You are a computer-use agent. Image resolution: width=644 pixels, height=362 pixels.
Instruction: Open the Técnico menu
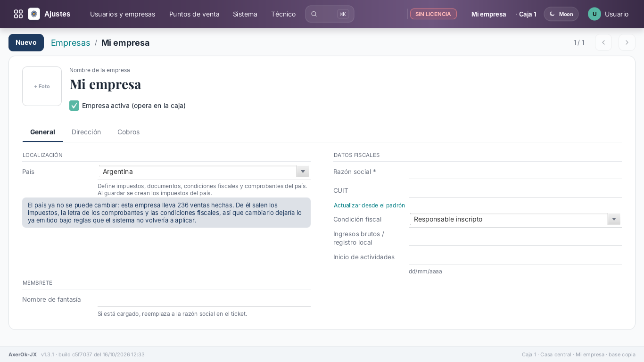pyautogui.click(x=283, y=14)
